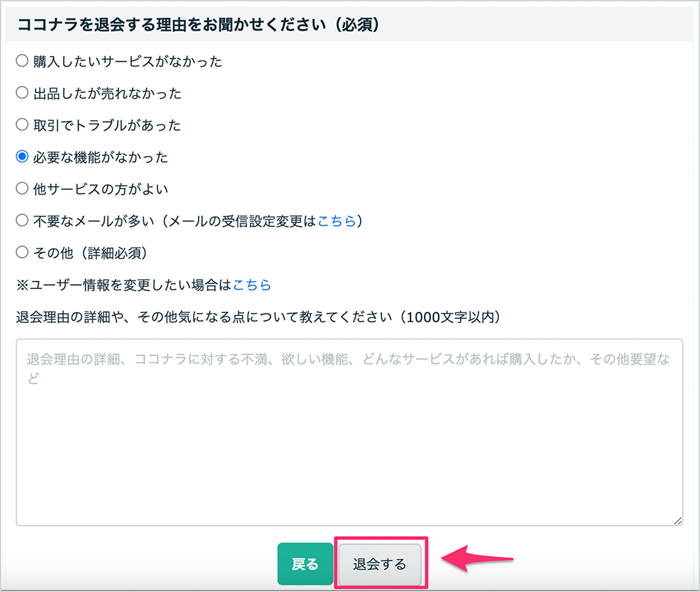This screenshot has width=700, height=592.
Task: Select the checked '必要な機能がなかった' radio
Action: [x=22, y=156]
